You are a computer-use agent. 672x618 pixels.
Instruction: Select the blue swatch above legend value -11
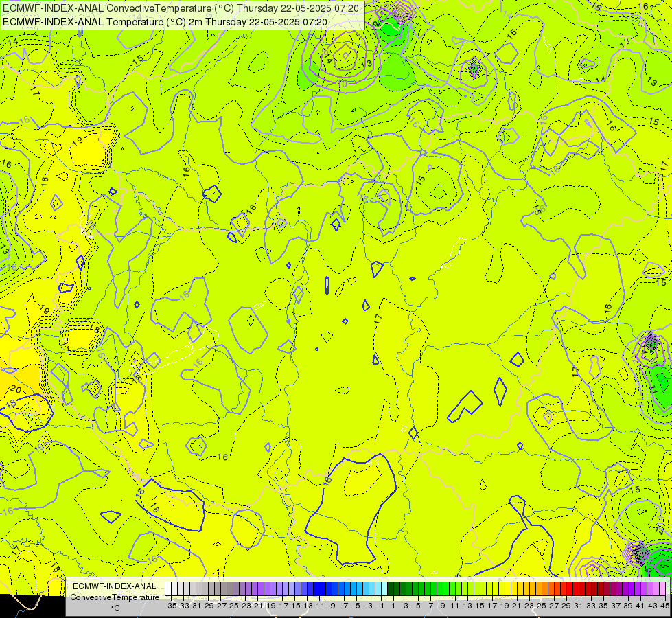click(x=316, y=589)
